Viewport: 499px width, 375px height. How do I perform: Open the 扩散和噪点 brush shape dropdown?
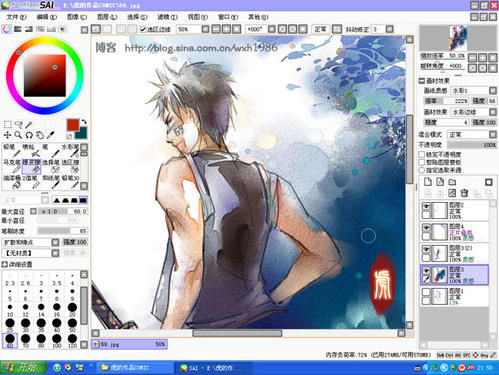(x=55, y=242)
